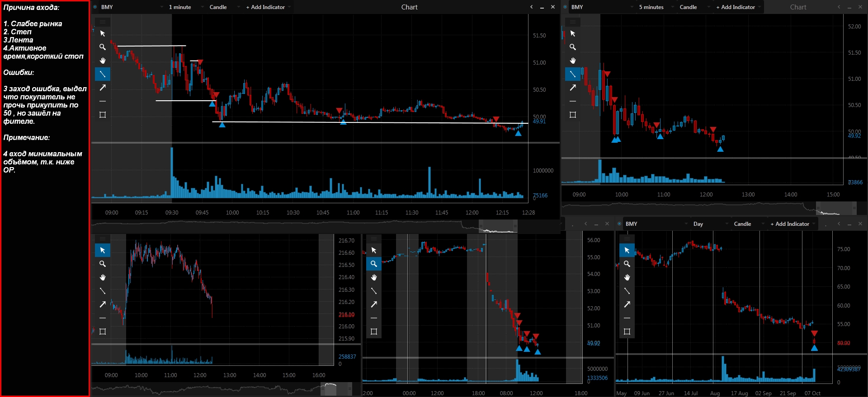
Task: Select the arrow tool in the 216-price chart
Action: coord(103,304)
